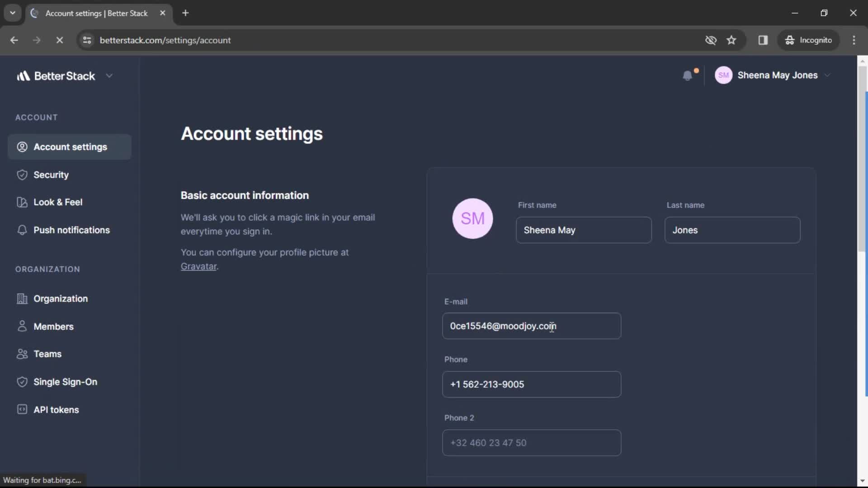Viewport: 868px width, 488px height.
Task: Expand the Better Stack product switcher chevron
Action: (109, 76)
